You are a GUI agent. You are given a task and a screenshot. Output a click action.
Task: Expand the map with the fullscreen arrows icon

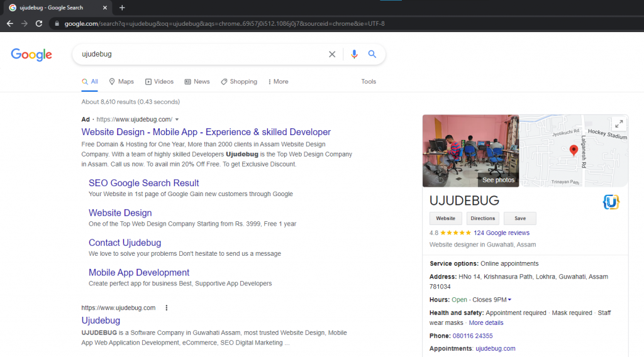click(x=619, y=124)
